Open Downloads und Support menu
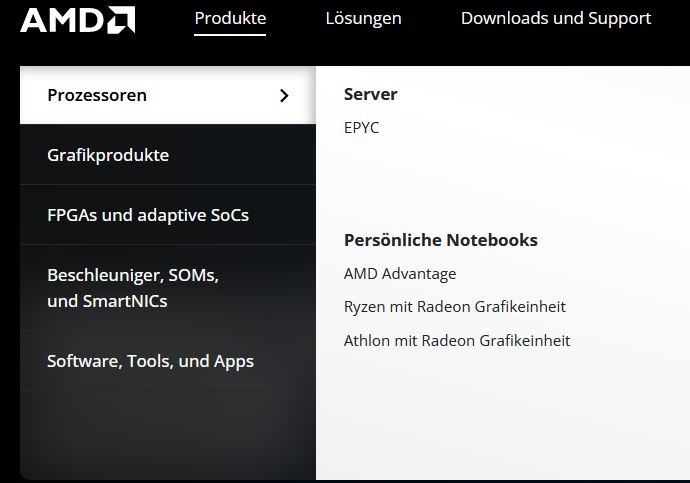690x483 pixels. coord(556,18)
